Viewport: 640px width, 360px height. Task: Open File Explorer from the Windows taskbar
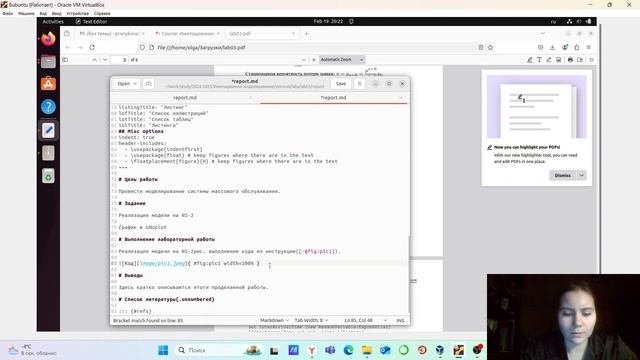pyautogui.click(x=367, y=350)
